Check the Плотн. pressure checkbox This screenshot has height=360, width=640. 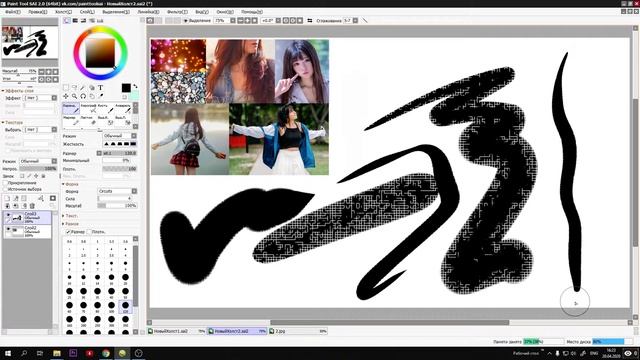(x=89, y=232)
